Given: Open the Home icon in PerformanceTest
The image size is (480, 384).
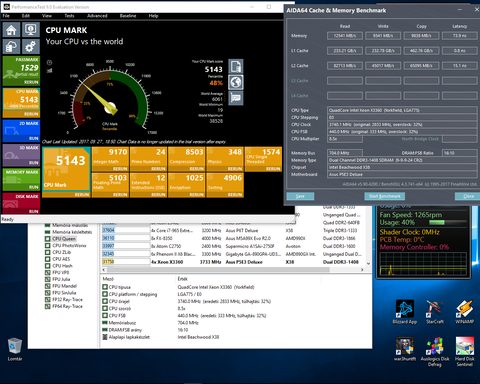Looking at the screenshot, I should 12,30.
